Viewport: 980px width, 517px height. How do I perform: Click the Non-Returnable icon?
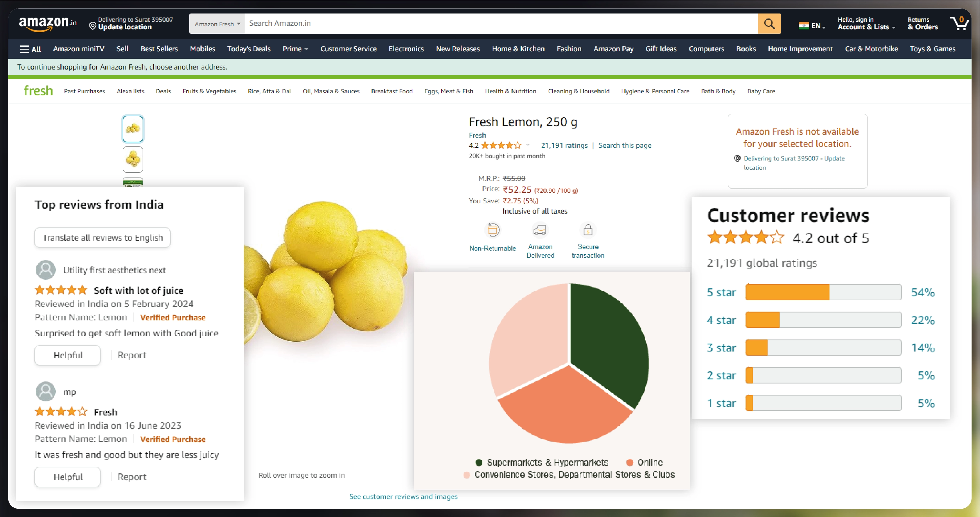click(x=493, y=230)
